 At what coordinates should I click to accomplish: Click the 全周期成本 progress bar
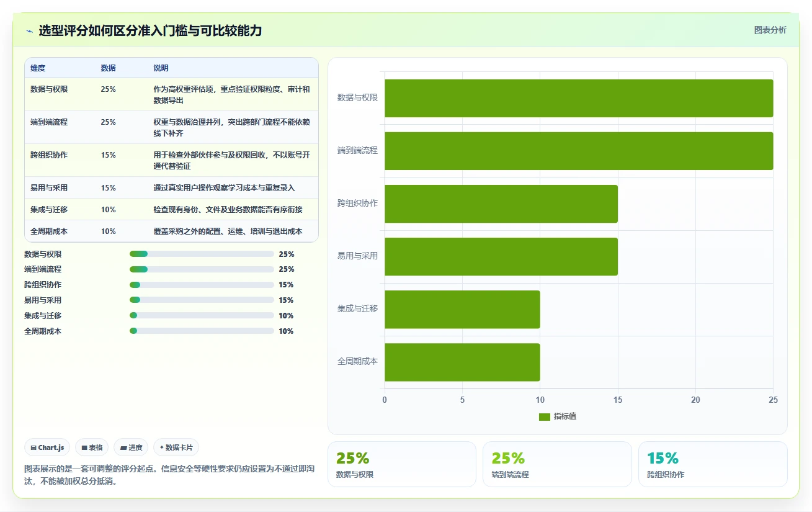point(202,331)
